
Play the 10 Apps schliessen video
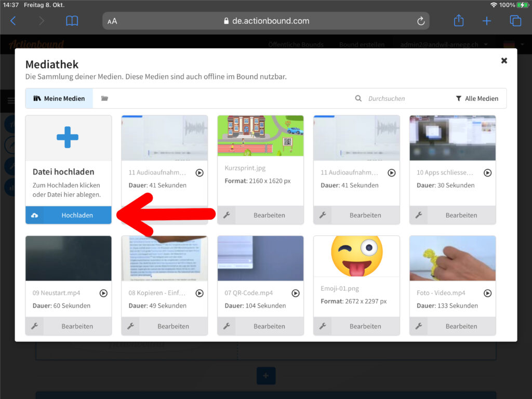[487, 172]
